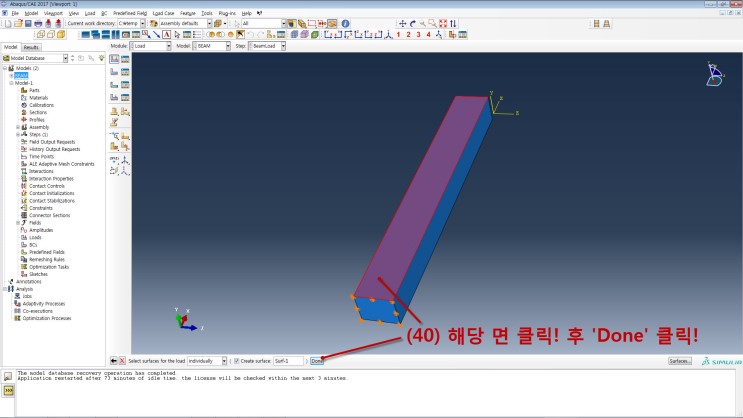Click the Surfaces... button
The width and height of the screenshot is (743, 418).
point(680,361)
